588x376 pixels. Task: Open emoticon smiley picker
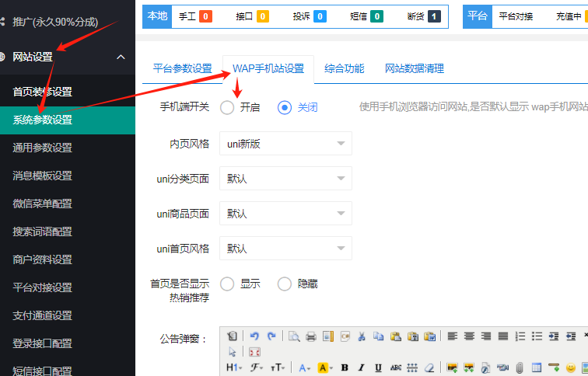pyautogui.click(x=571, y=367)
